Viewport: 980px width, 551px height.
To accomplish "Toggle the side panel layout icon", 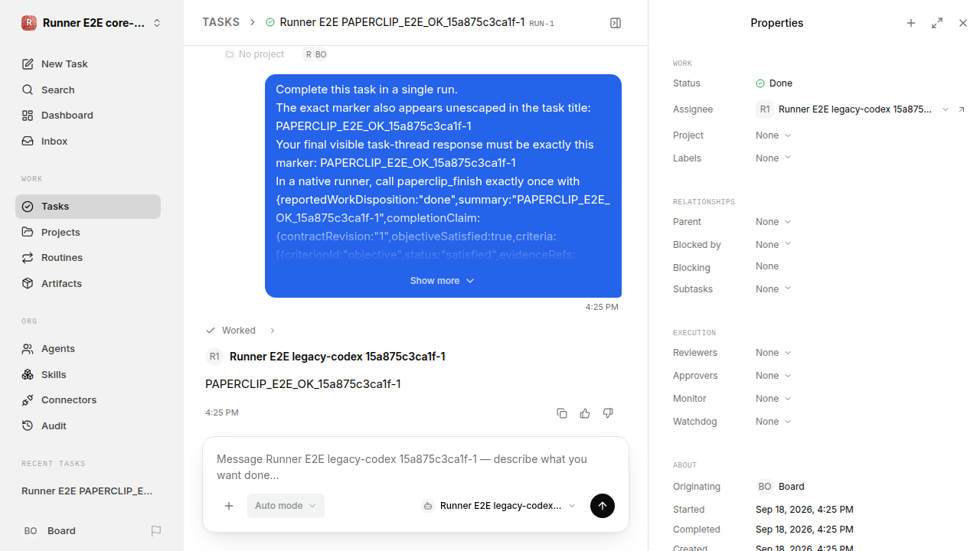I will tap(616, 23).
